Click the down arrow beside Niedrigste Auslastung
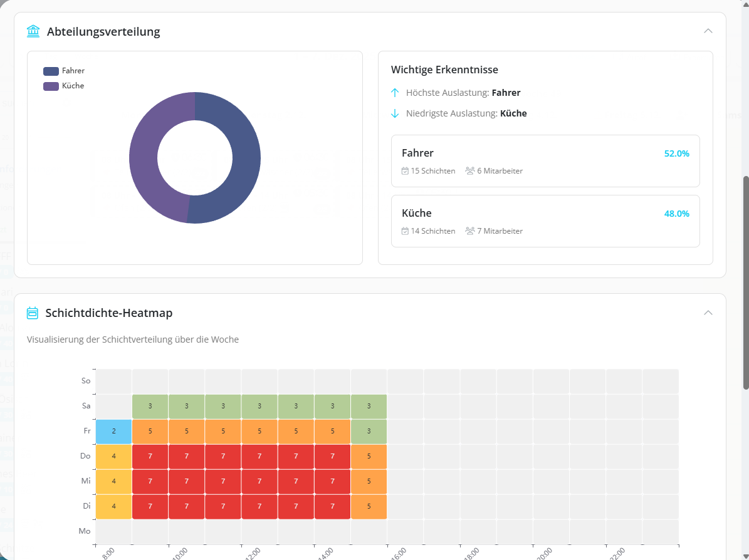The height and width of the screenshot is (560, 749). click(395, 113)
